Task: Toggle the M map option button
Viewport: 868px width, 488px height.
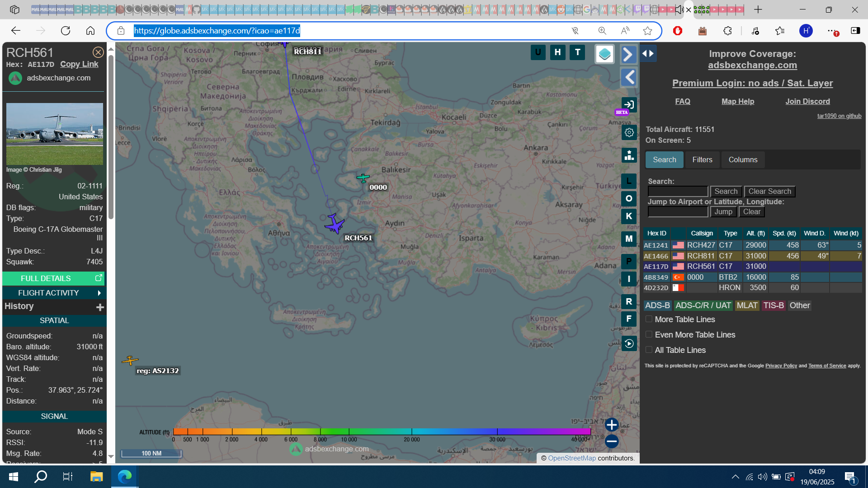Action: pyautogui.click(x=629, y=239)
